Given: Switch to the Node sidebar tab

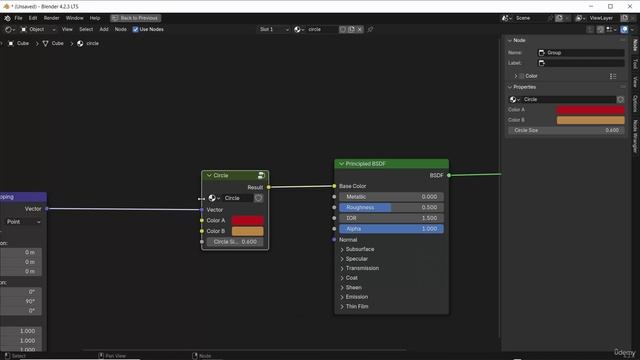Looking at the screenshot, I should pyautogui.click(x=635, y=45).
